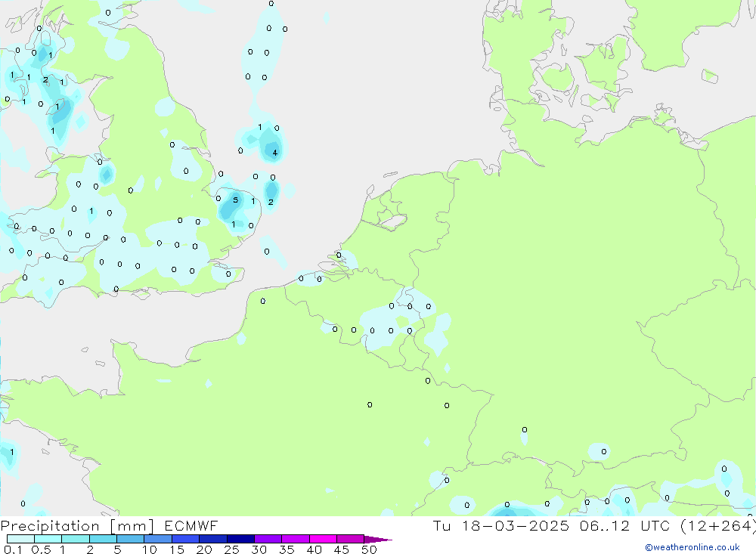Click the '(12+264)' forecast step text
The image size is (756, 554).
pyautogui.click(x=718, y=526)
